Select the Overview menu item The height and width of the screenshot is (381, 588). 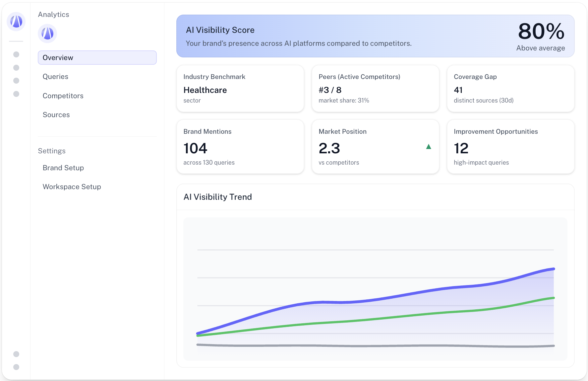tap(97, 58)
